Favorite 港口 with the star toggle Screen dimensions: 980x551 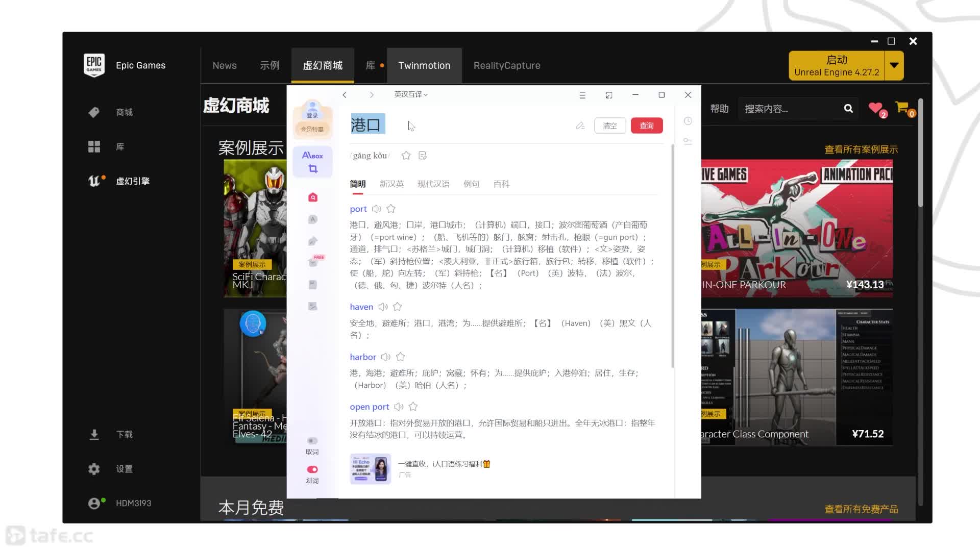click(x=406, y=156)
